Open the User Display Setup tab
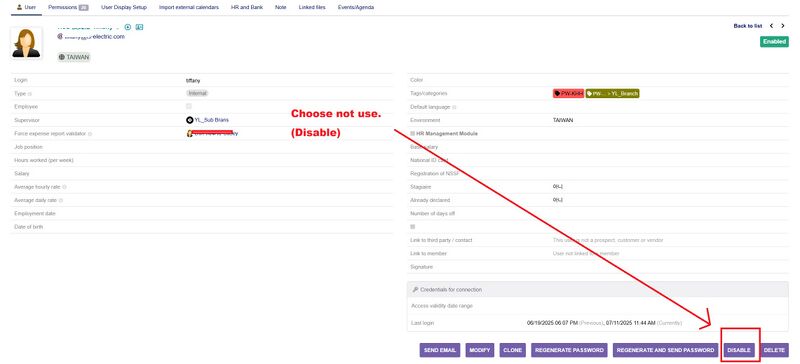800x364 pixels. click(123, 8)
